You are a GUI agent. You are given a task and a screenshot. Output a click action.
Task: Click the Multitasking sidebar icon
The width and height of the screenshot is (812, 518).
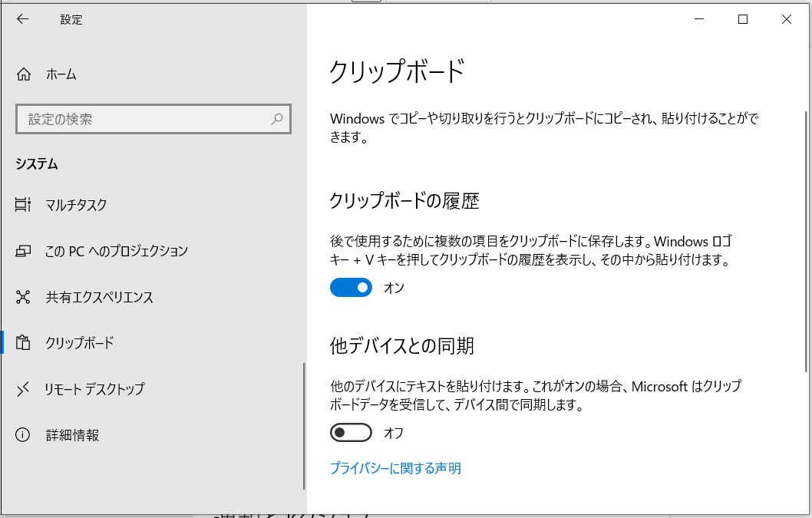tap(23, 205)
